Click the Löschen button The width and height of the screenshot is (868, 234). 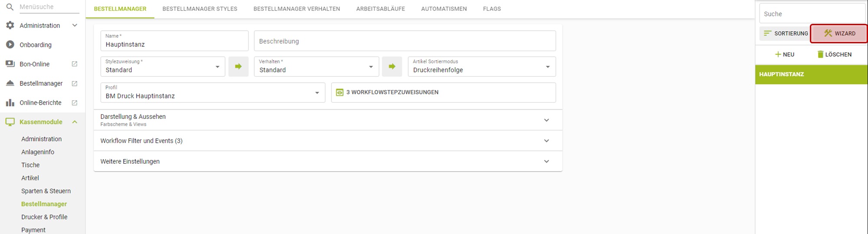(834, 55)
